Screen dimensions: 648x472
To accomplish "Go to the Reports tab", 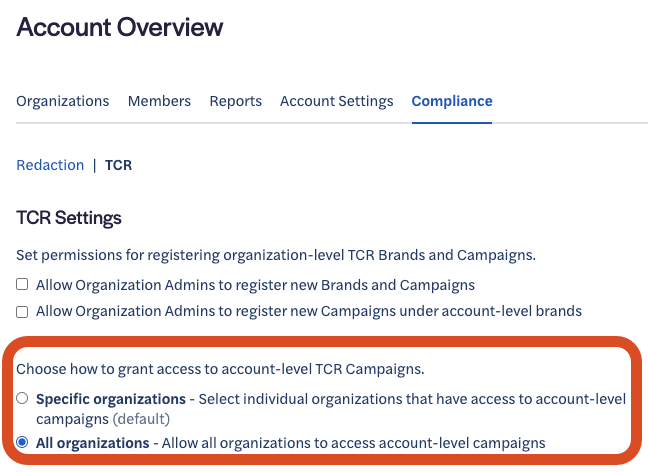I will (235, 101).
